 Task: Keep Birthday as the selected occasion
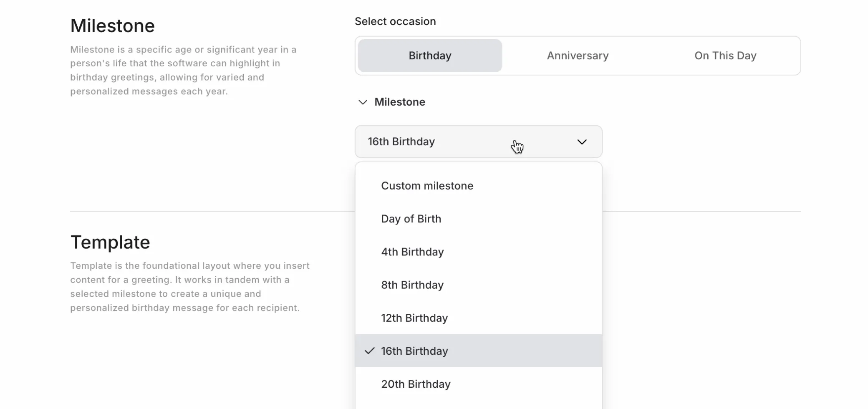pos(429,56)
